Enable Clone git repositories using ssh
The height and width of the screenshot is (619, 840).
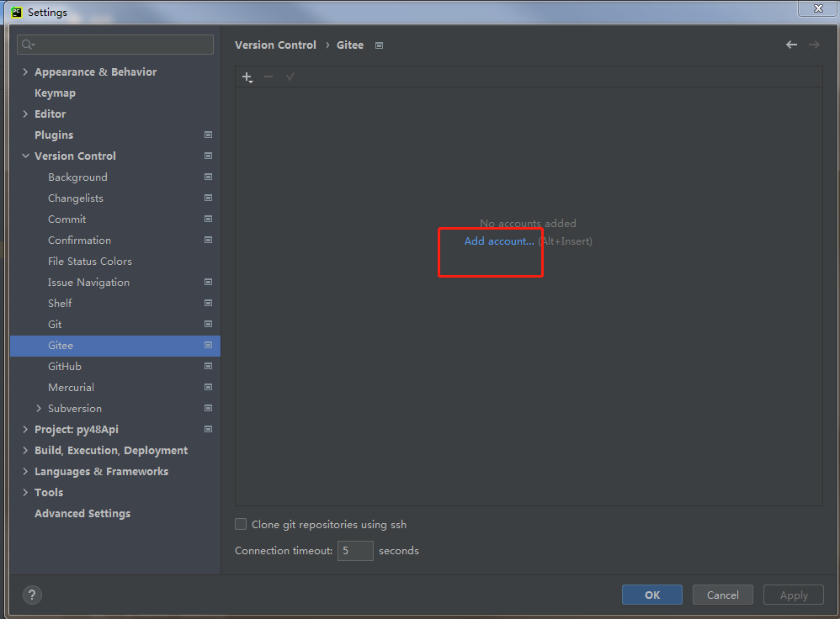pos(241,524)
